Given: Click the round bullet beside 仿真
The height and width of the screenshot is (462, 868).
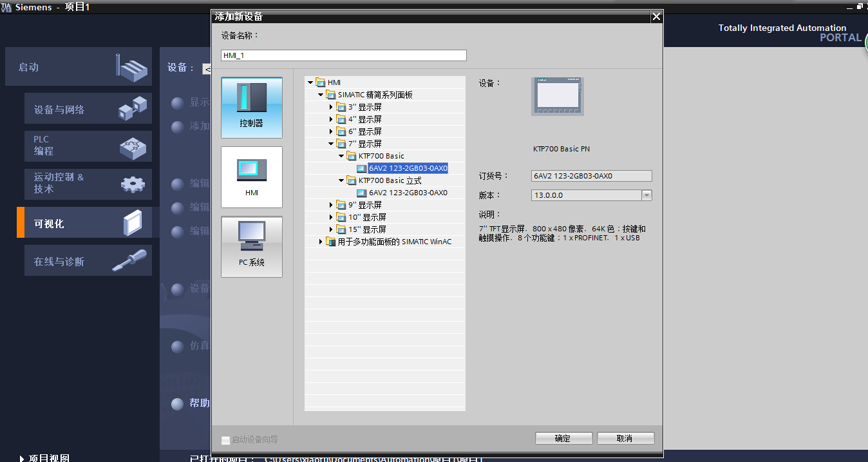Looking at the screenshot, I should (178, 347).
